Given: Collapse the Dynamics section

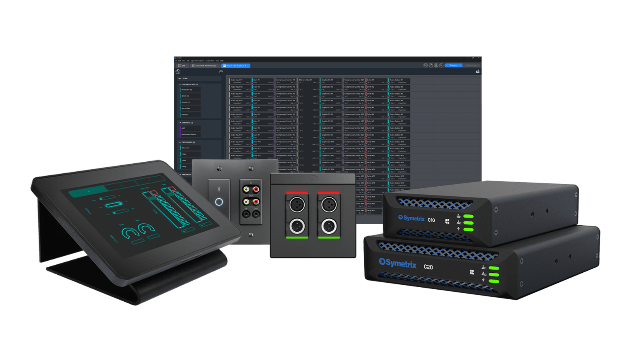Looking at the screenshot, I should pyautogui.click(x=180, y=123).
